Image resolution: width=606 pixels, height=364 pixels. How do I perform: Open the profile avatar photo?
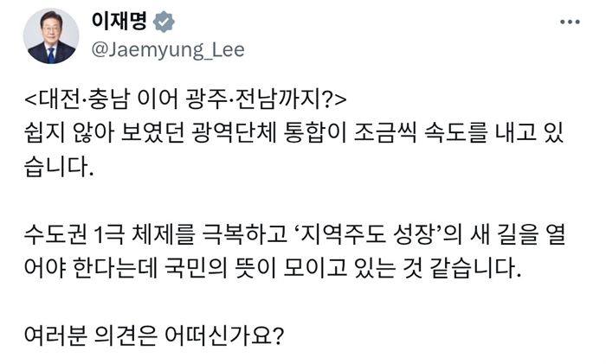click(51, 36)
